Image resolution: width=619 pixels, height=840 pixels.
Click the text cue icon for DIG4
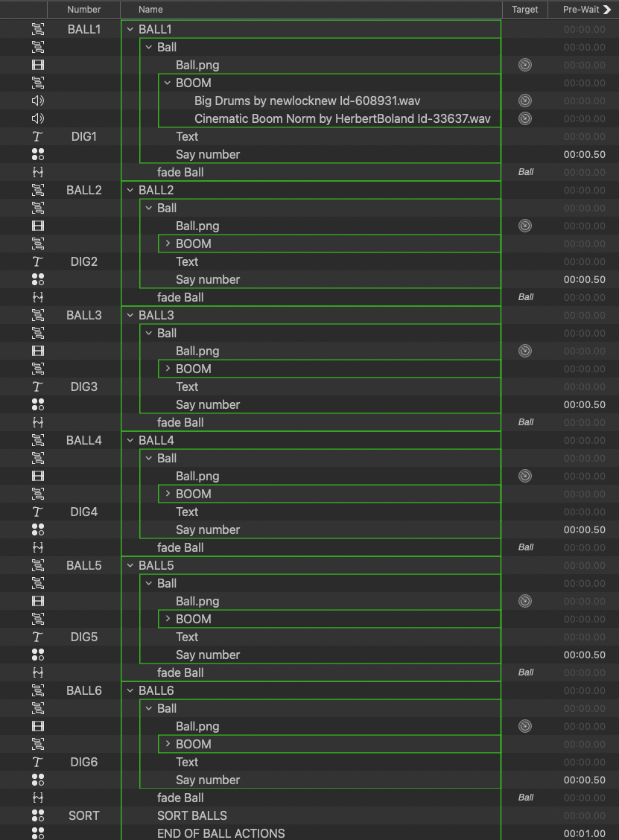38,512
